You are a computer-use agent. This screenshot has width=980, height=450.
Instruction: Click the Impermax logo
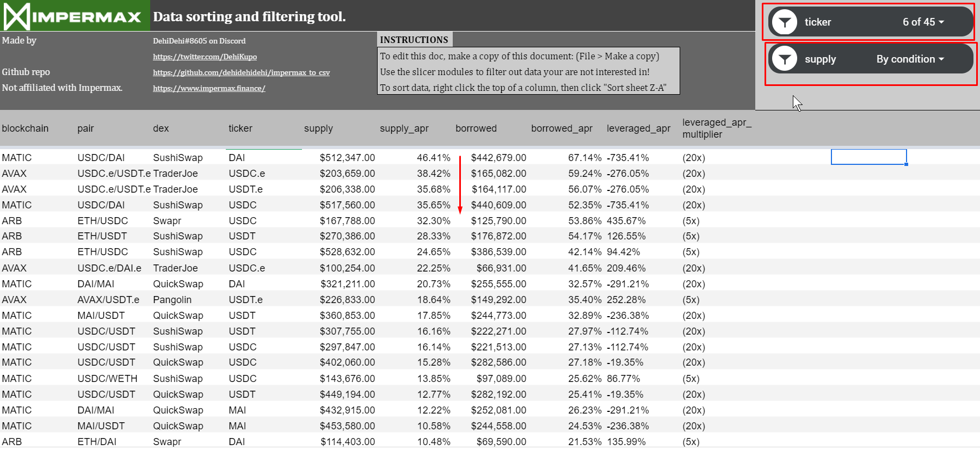pos(74,16)
